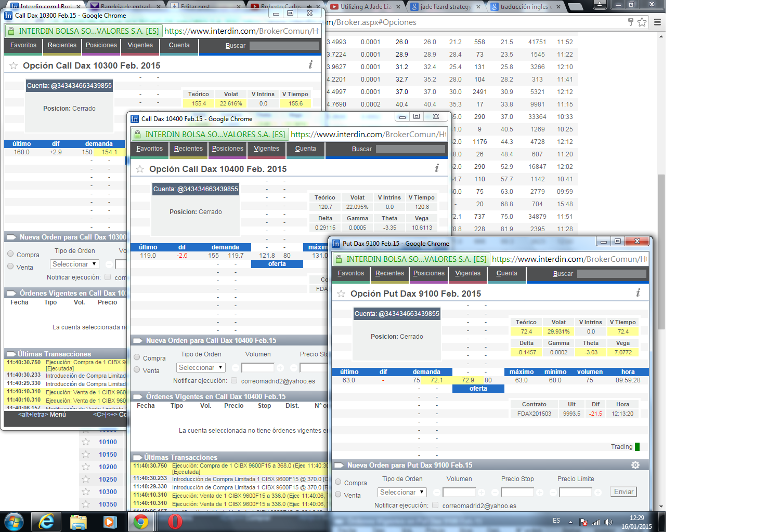Open strike 10200 link in main window

(x=108, y=467)
